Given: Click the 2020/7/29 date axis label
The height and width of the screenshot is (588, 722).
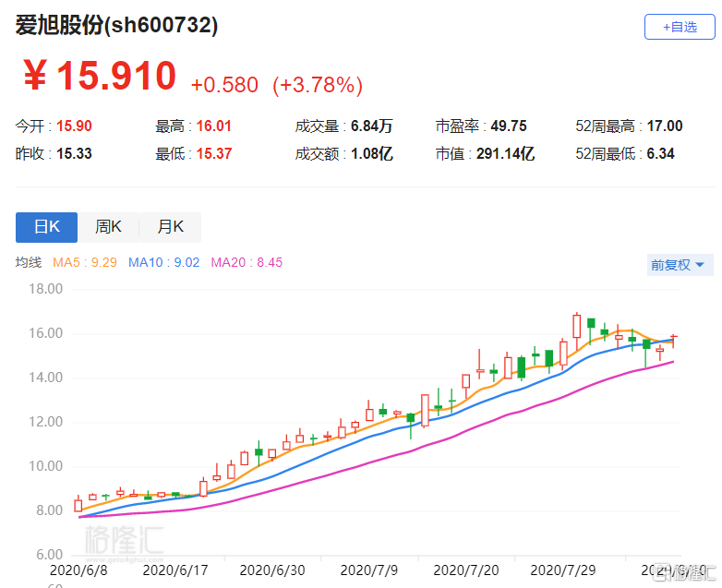Looking at the screenshot, I should click(563, 570).
